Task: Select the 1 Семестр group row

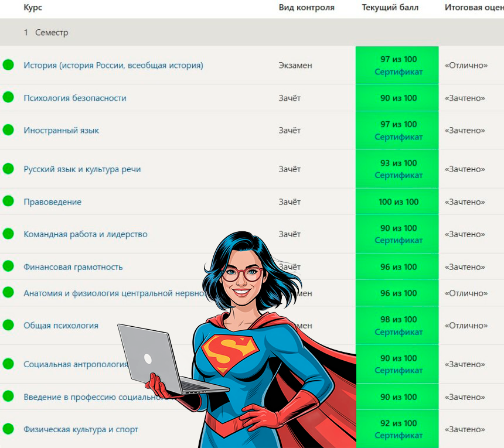Action: [x=252, y=32]
